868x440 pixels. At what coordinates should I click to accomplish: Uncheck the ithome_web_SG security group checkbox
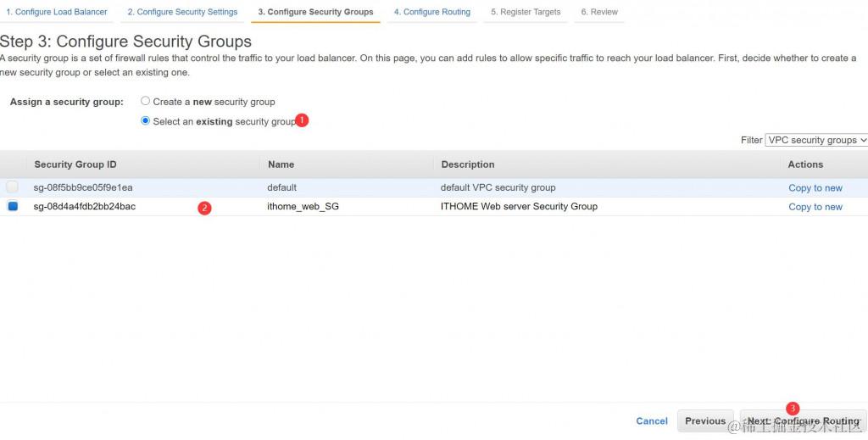click(12, 206)
